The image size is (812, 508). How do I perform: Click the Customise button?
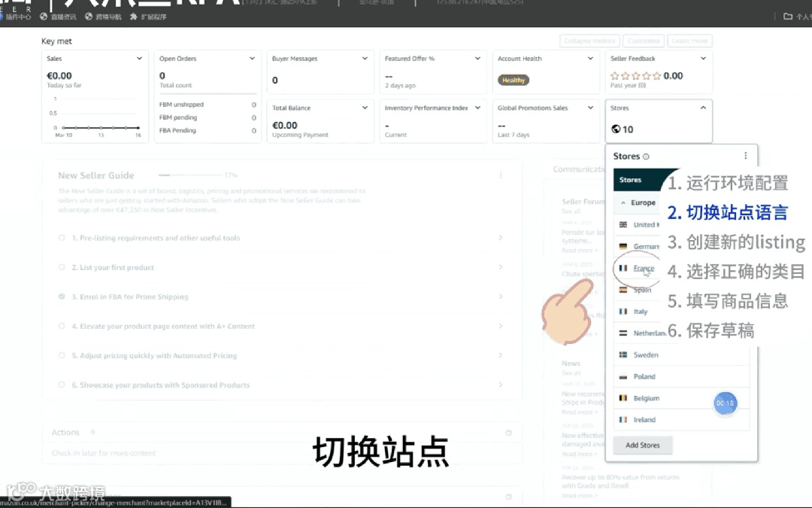click(x=644, y=41)
